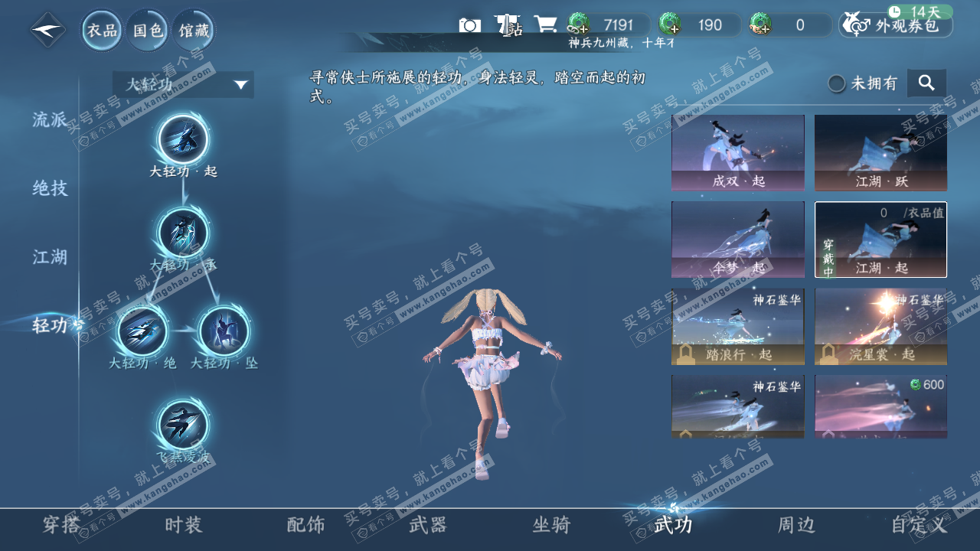Select the 馆藏 category button
The width and height of the screenshot is (980, 551).
[193, 31]
